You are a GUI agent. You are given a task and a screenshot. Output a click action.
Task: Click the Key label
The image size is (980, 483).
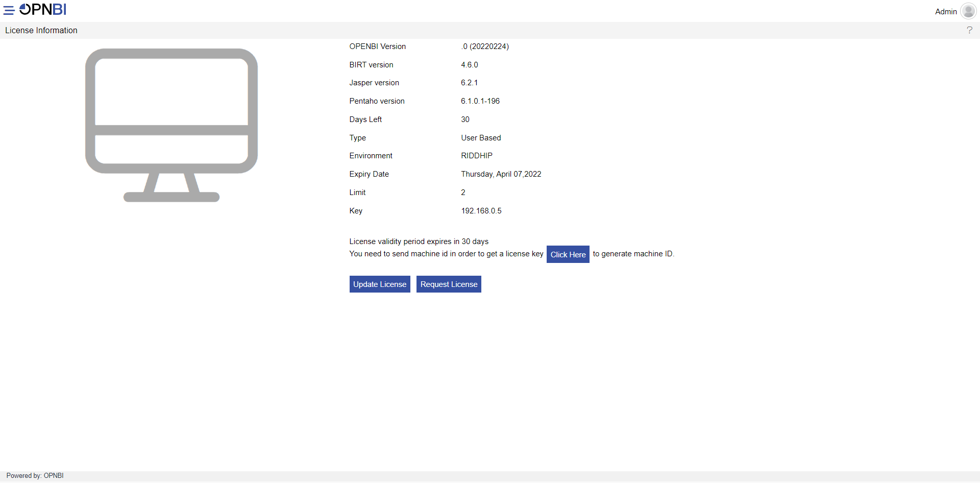[x=356, y=211]
